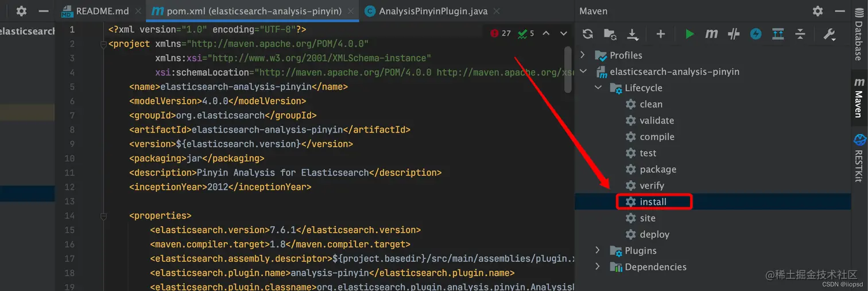Click Generate Sources and Update Folders icon
The height and width of the screenshot is (291, 868).
[x=610, y=34]
